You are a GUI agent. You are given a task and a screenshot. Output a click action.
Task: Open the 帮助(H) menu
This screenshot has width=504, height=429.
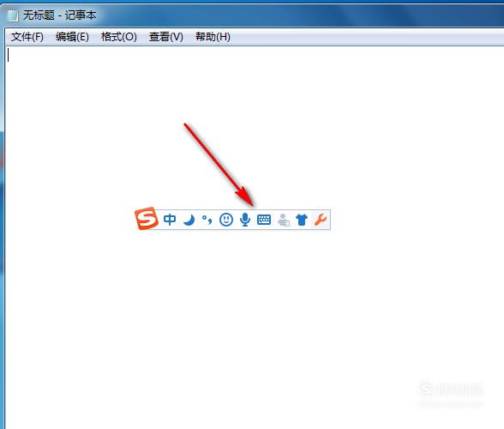coord(213,37)
